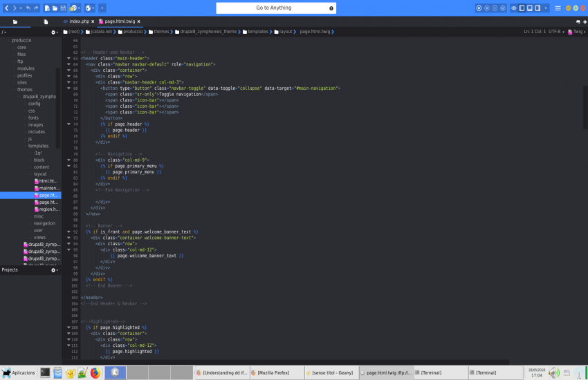The image size is (588, 380).
Task: Collapse the fold at line 108
Action: [x=68, y=327]
